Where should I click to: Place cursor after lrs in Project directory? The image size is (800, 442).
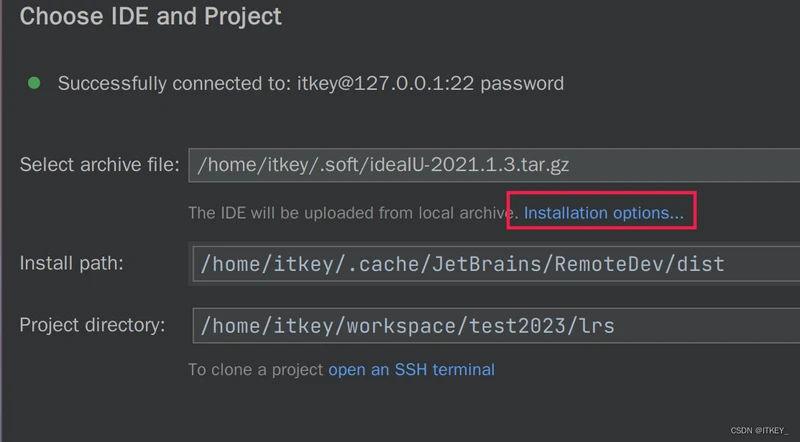coord(615,326)
